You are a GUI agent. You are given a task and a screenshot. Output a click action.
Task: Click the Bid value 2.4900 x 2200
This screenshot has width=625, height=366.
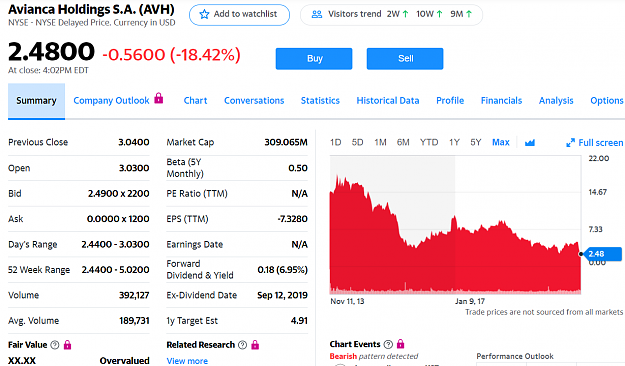point(118,193)
